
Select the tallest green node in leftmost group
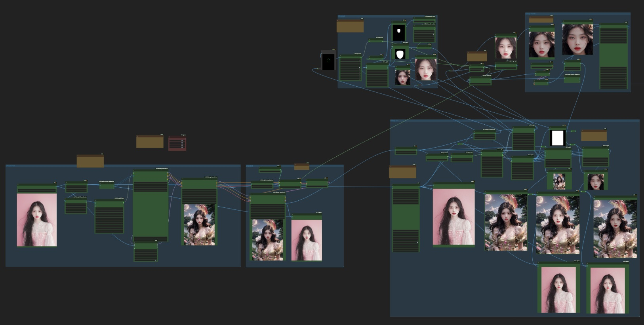[x=151, y=205]
